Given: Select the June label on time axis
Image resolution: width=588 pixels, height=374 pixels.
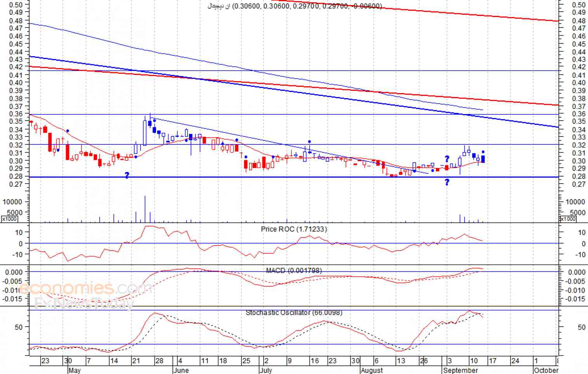Looking at the screenshot, I should point(181,370).
